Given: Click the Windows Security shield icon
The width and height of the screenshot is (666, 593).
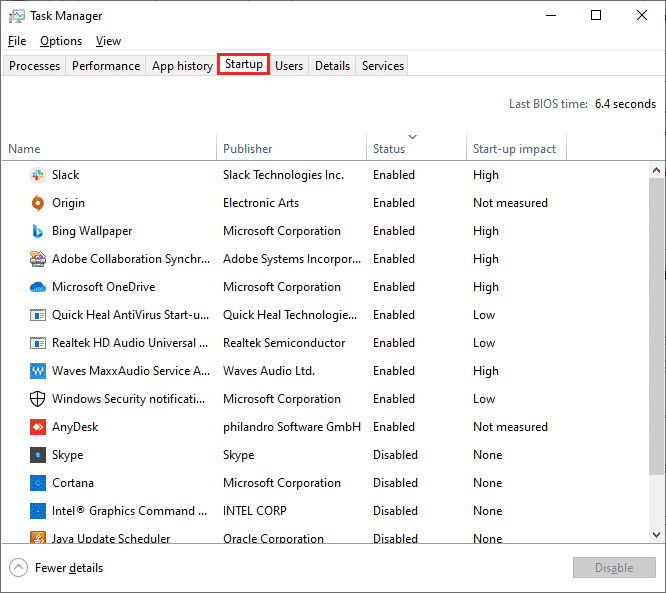Looking at the screenshot, I should click(x=38, y=399).
